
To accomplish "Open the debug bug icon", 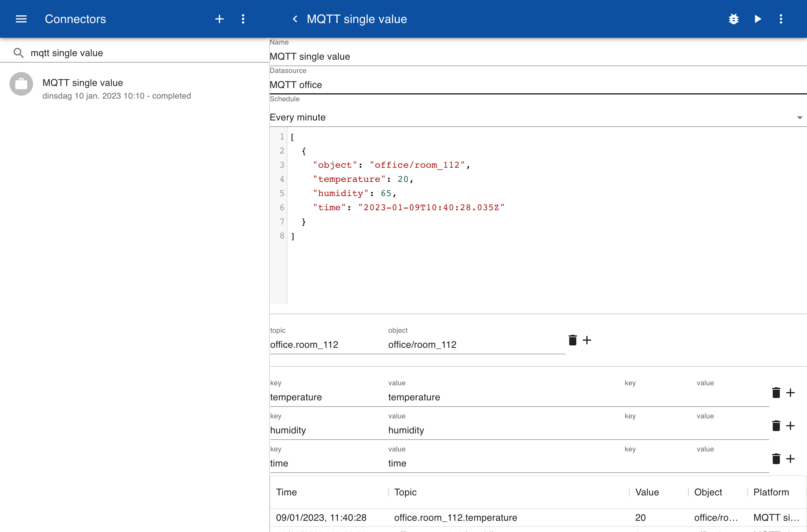I will pyautogui.click(x=733, y=19).
